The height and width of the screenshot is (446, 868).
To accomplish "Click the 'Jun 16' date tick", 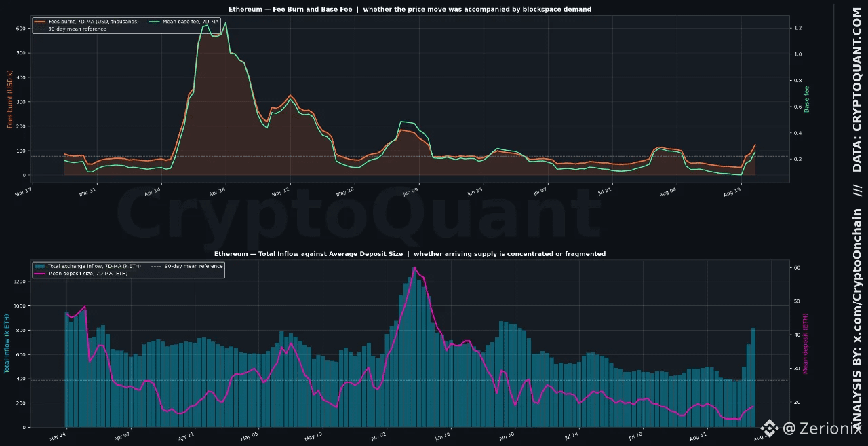I will [x=442, y=437].
